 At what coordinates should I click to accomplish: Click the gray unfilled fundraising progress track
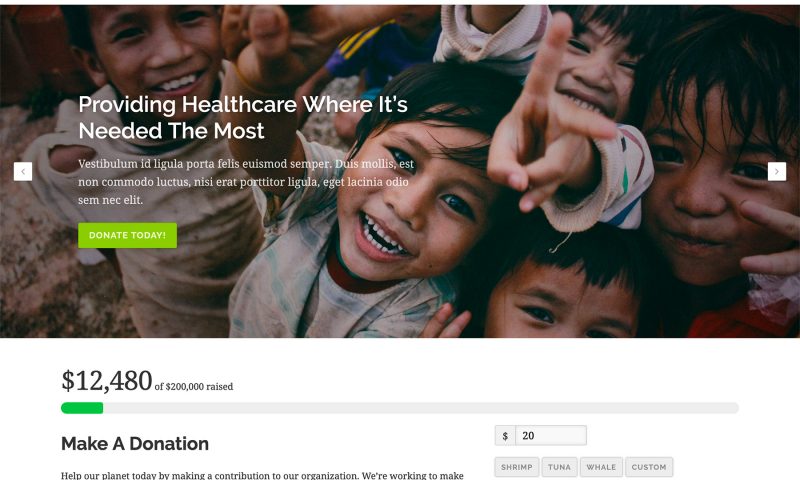point(421,408)
